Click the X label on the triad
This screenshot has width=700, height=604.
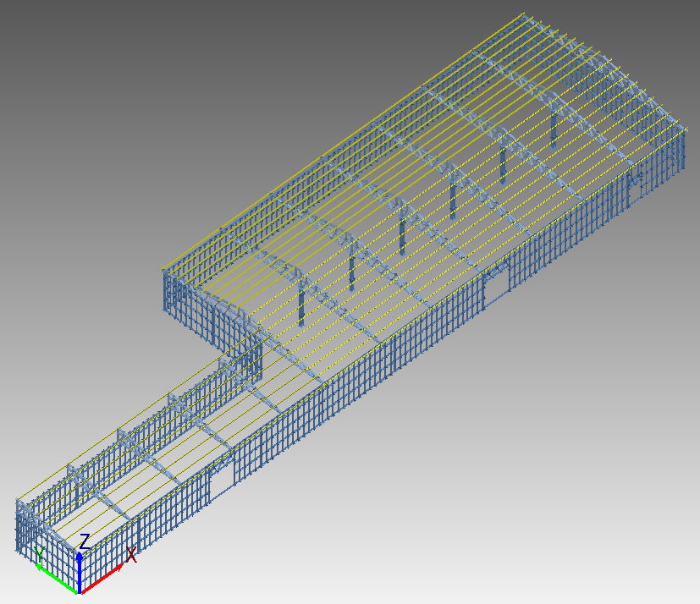[131, 556]
